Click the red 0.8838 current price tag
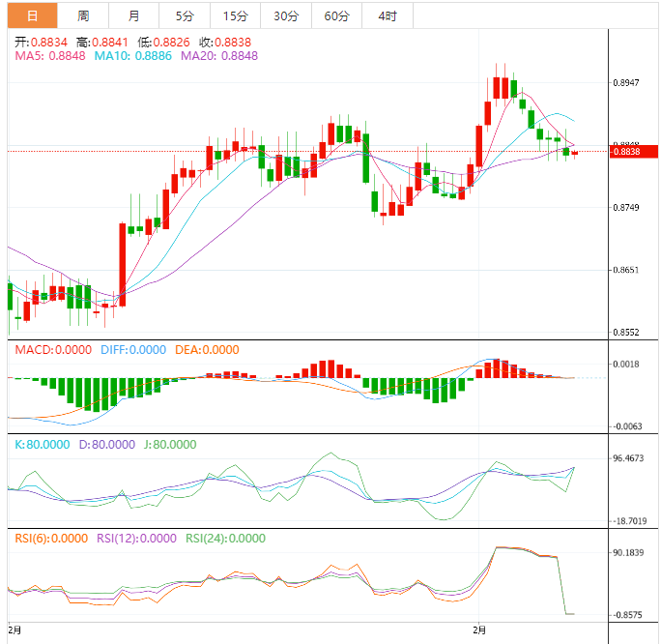This screenshot has width=661, height=644. tap(633, 151)
